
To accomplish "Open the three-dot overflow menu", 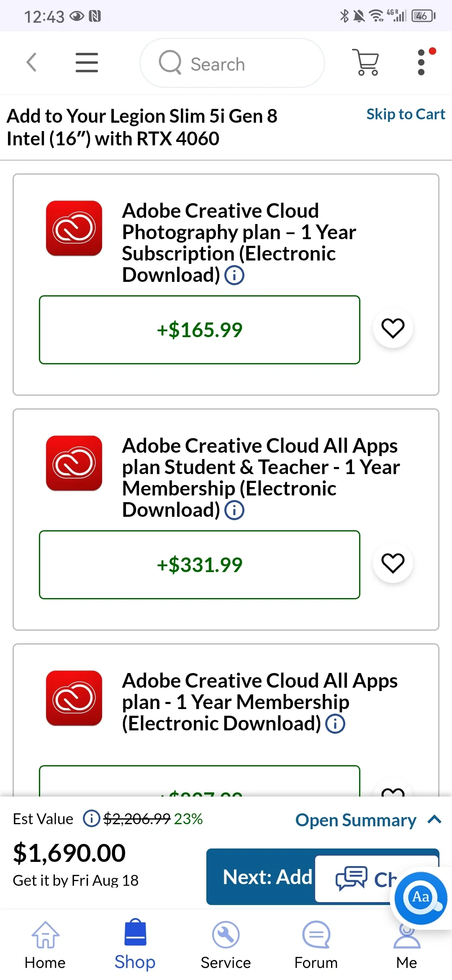I will pyautogui.click(x=421, y=63).
